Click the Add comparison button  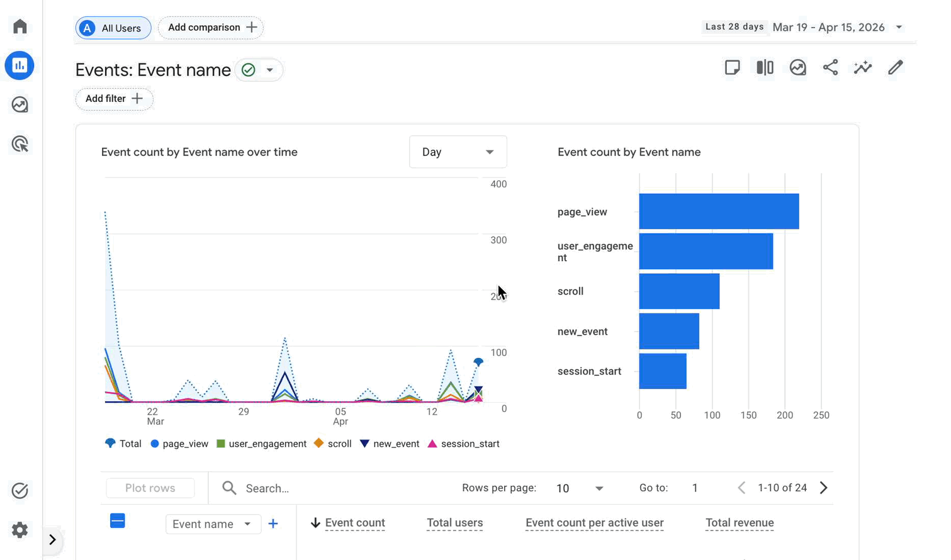211,28
